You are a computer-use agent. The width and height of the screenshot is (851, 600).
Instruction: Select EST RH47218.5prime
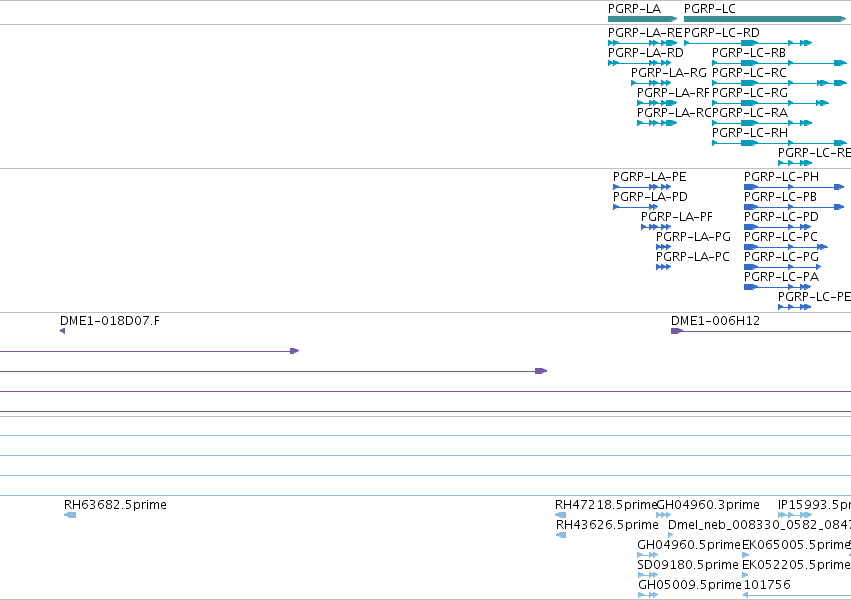tap(561, 515)
